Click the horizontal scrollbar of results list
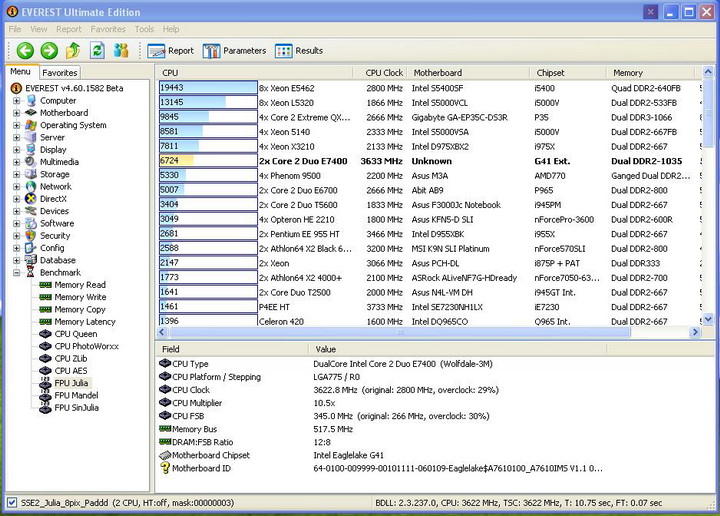This screenshot has height=516, width=720. coord(399,332)
